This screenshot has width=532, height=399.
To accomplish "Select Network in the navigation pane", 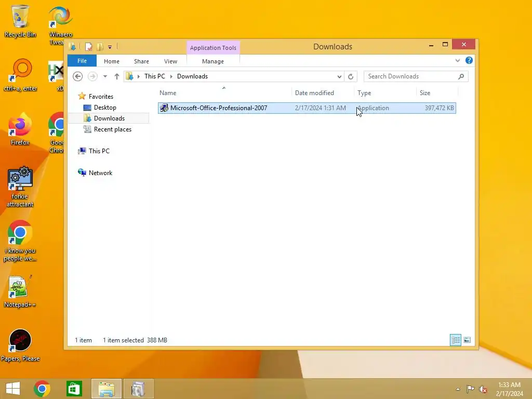I will [100, 172].
